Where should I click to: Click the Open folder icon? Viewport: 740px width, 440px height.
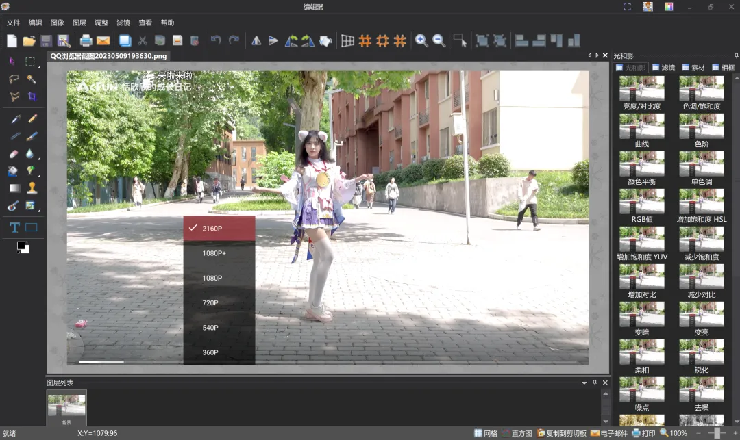29,41
